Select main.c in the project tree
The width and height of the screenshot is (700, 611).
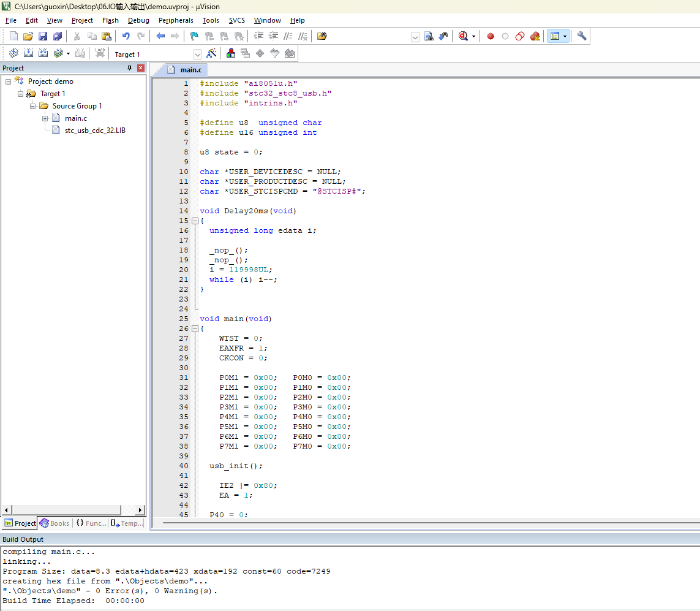[x=75, y=118]
